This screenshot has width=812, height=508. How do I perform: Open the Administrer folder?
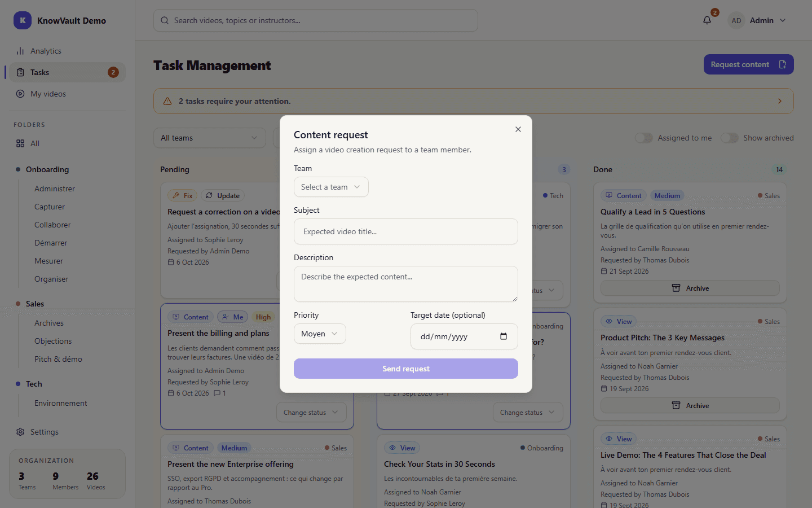(54, 189)
